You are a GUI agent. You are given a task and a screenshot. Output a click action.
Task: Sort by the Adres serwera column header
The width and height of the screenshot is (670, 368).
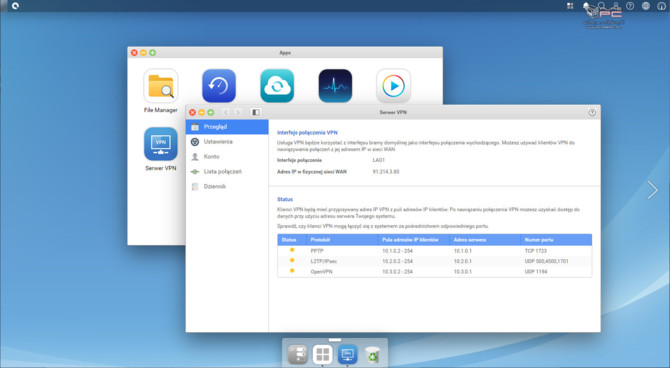(x=485, y=240)
